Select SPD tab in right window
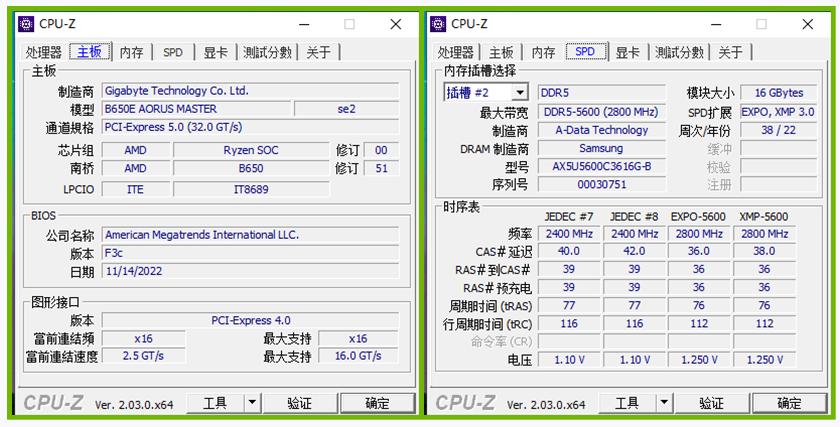 click(x=585, y=51)
